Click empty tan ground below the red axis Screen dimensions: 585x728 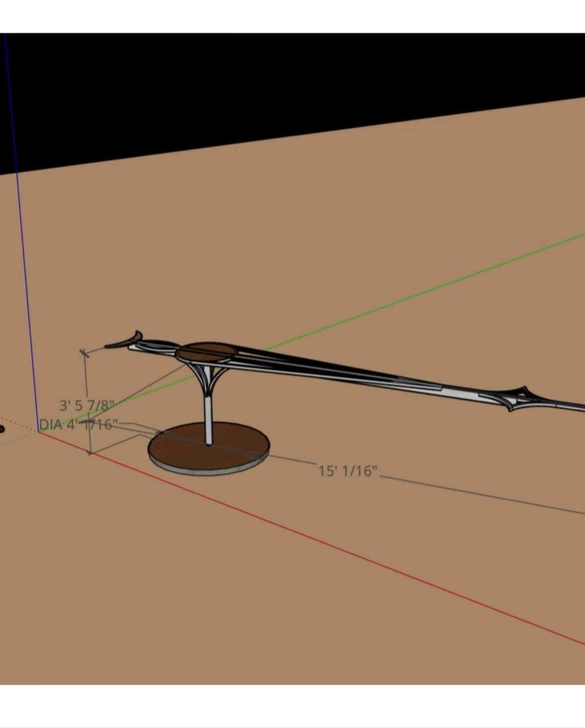click(203, 610)
